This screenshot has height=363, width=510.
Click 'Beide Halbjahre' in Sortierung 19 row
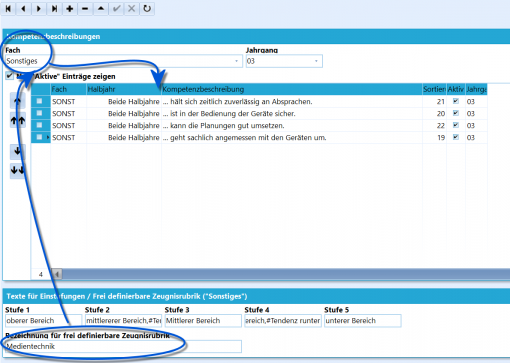coord(134,137)
